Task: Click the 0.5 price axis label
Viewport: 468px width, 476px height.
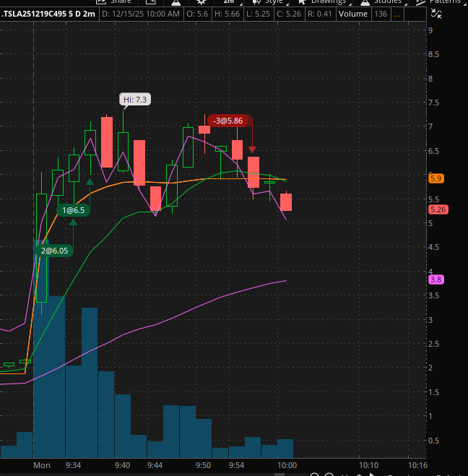Action: point(434,441)
